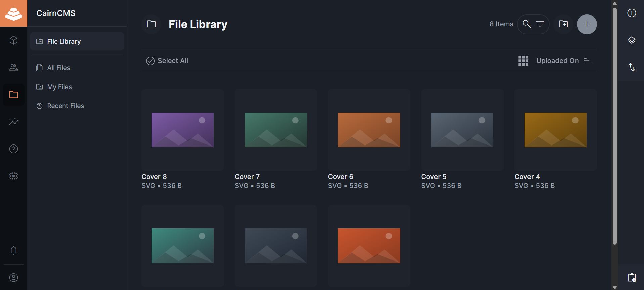
Task: Open the import/export arrows icon
Action: pos(632,67)
